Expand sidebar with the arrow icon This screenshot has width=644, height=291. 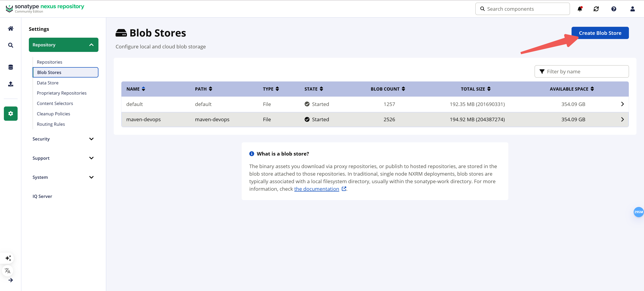pyautogui.click(x=11, y=280)
